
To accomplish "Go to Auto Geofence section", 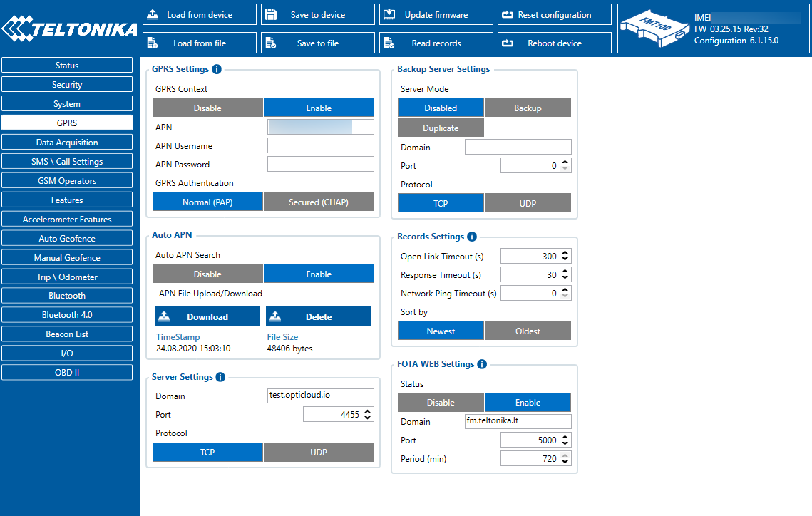I will click(67, 238).
